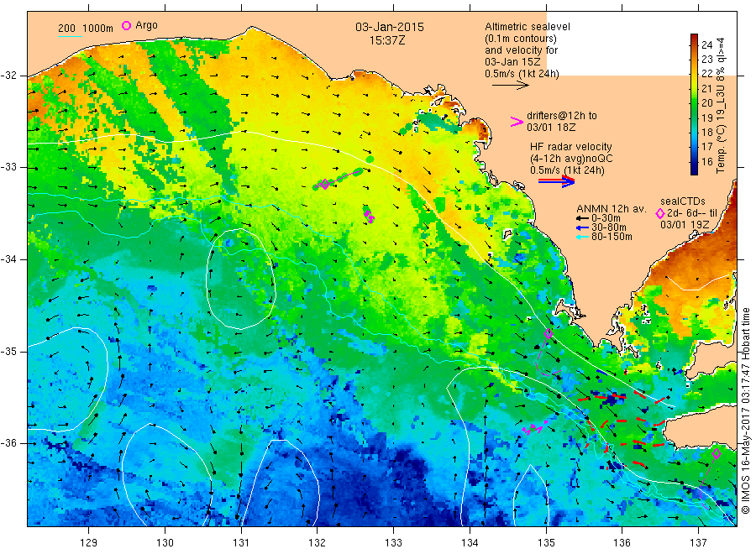Click the time text 15:37Z
The image size is (756, 554).
[387, 40]
